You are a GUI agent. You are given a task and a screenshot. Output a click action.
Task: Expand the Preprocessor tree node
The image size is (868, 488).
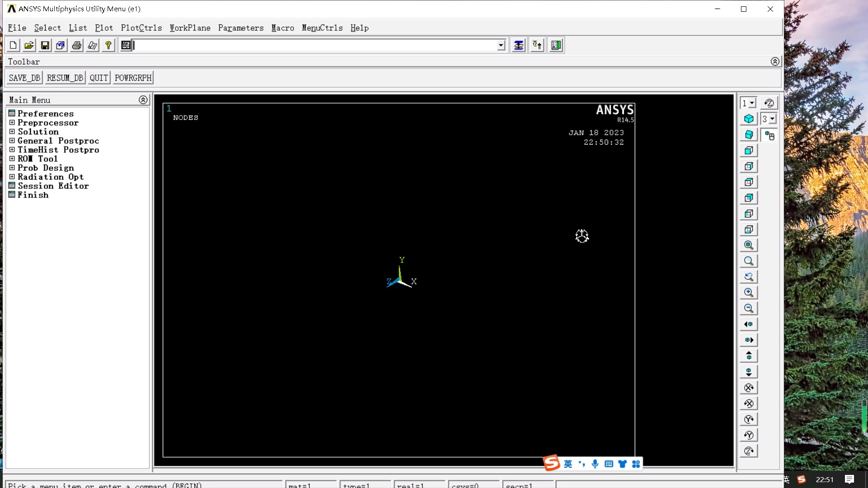coord(12,122)
